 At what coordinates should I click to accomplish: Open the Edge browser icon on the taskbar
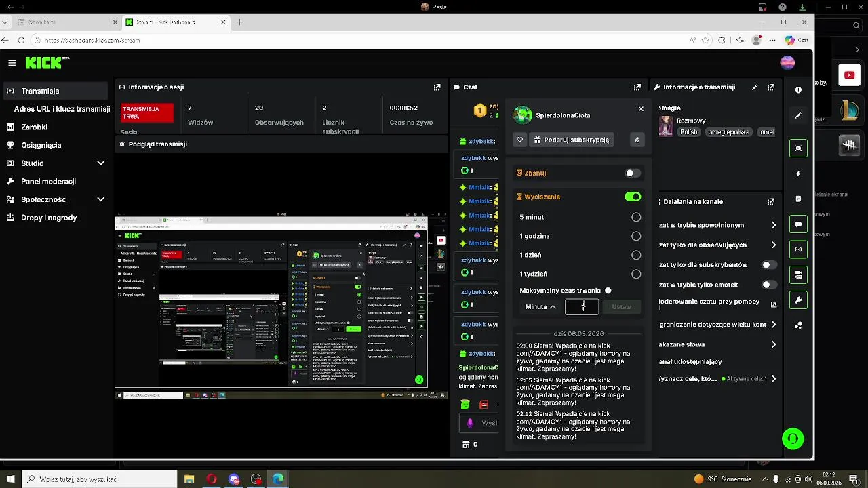click(278, 479)
